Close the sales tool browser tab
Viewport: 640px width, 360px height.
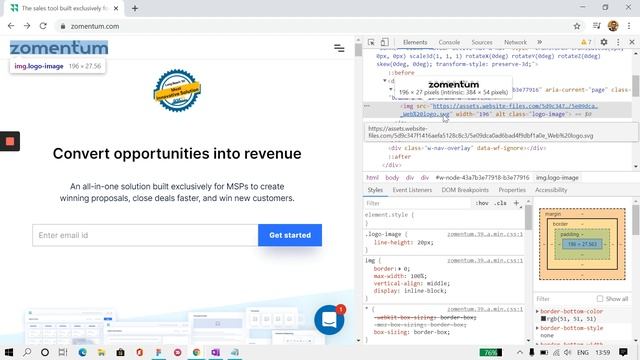pos(116,8)
